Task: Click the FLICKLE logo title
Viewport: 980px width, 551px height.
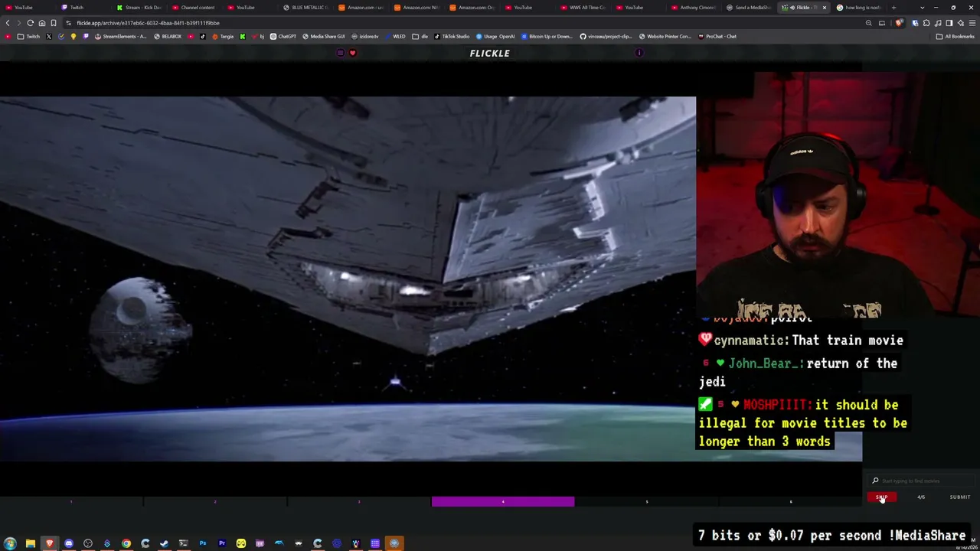Action: click(490, 54)
